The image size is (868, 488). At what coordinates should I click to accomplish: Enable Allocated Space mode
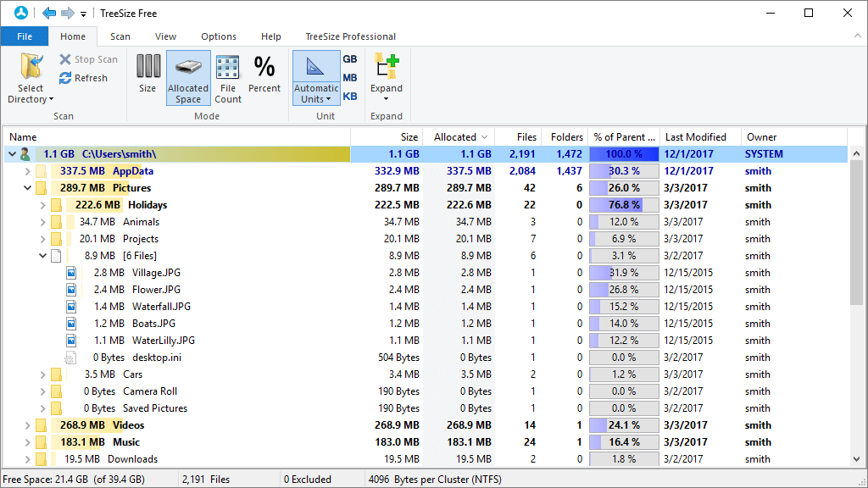click(187, 77)
